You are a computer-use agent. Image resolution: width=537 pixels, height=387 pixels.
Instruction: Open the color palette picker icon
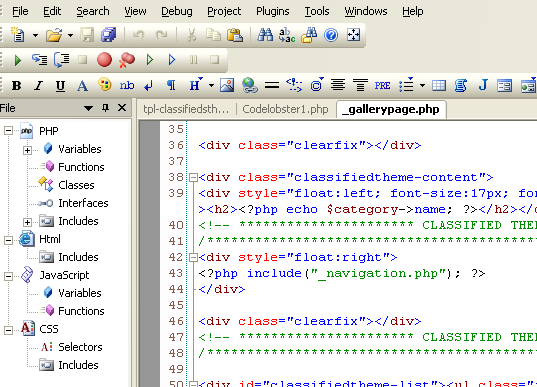click(104, 85)
